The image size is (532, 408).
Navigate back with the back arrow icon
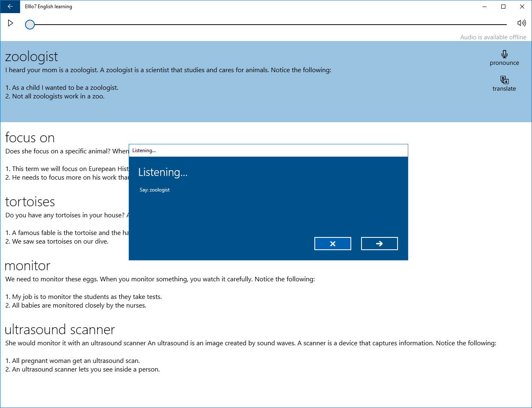coord(9,7)
